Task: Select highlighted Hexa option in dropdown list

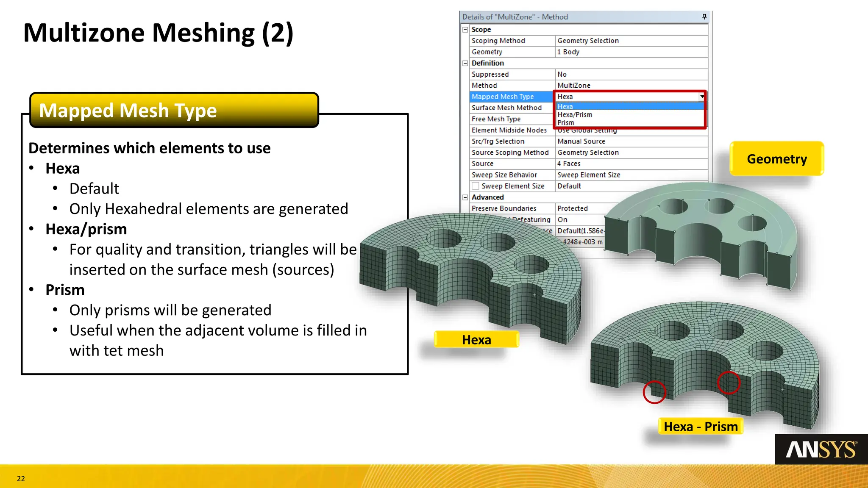Action: coord(565,107)
